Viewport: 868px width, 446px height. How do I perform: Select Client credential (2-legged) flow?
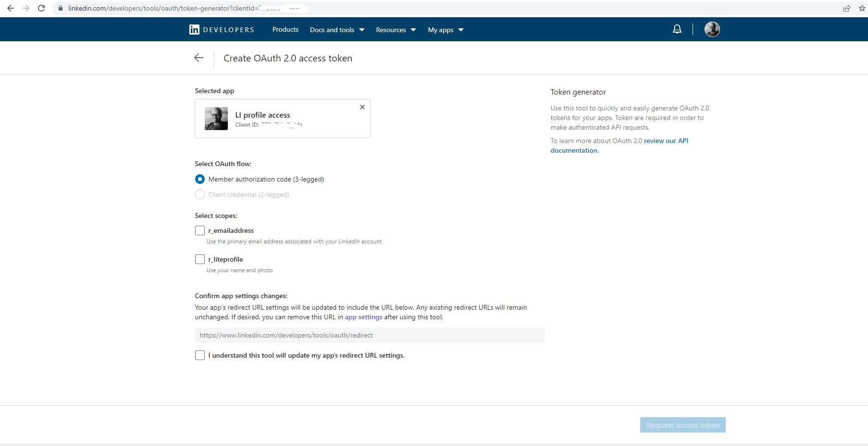pyautogui.click(x=200, y=194)
